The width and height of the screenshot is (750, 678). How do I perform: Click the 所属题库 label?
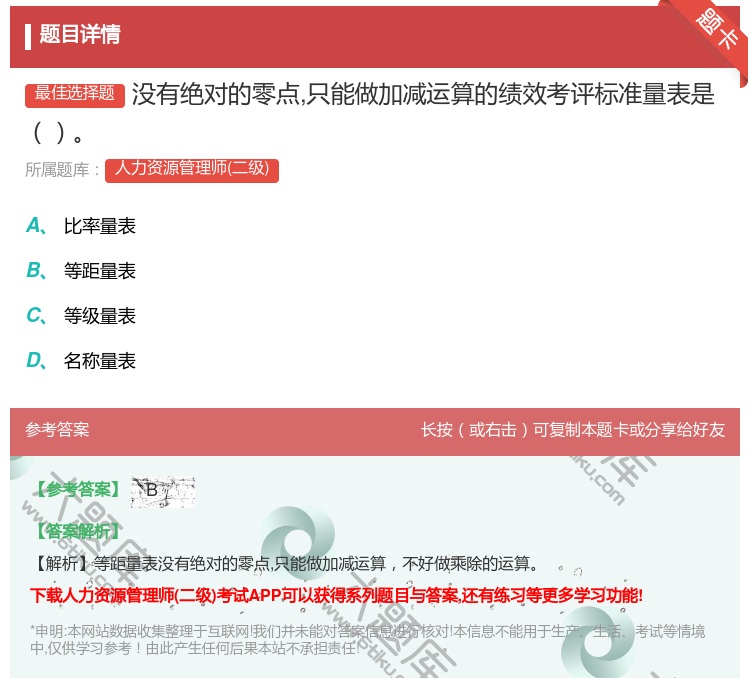point(63,170)
